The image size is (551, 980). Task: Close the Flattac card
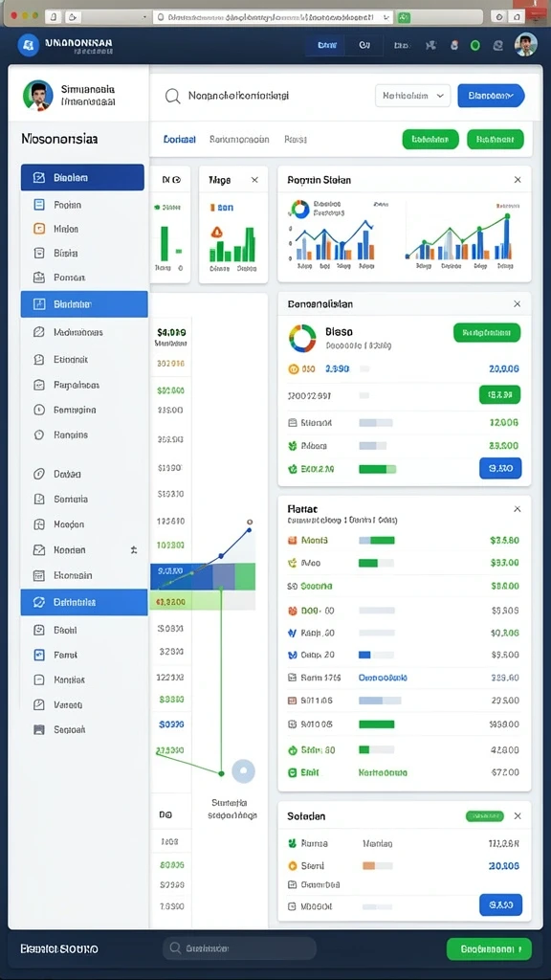[518, 509]
